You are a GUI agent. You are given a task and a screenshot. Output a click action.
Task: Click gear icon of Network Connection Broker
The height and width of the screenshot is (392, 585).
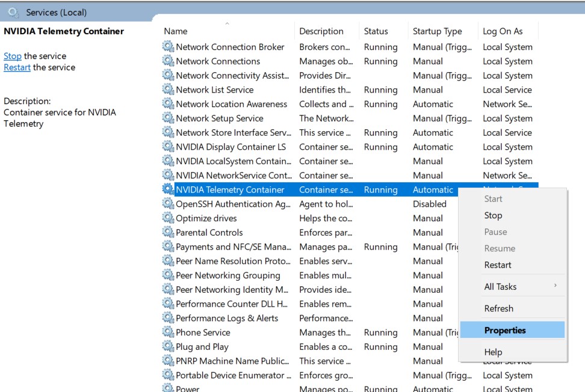point(168,46)
